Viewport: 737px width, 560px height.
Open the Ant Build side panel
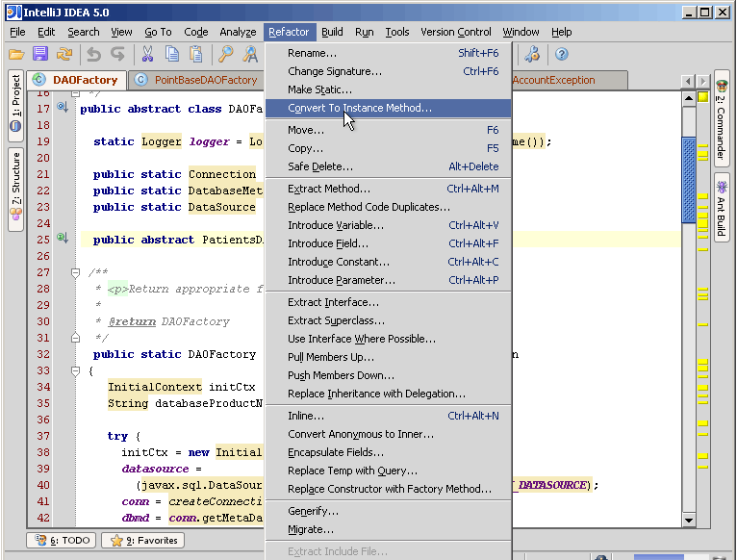click(x=722, y=208)
